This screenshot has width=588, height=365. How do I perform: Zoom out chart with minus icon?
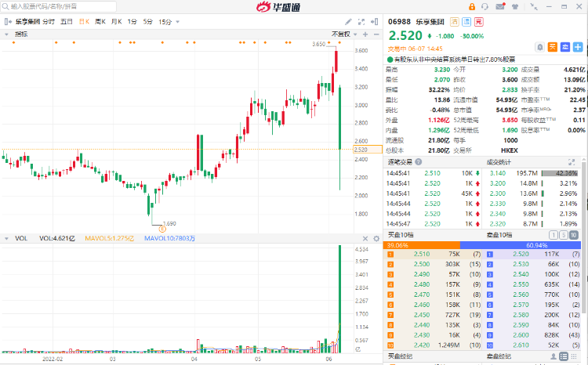click(x=376, y=34)
